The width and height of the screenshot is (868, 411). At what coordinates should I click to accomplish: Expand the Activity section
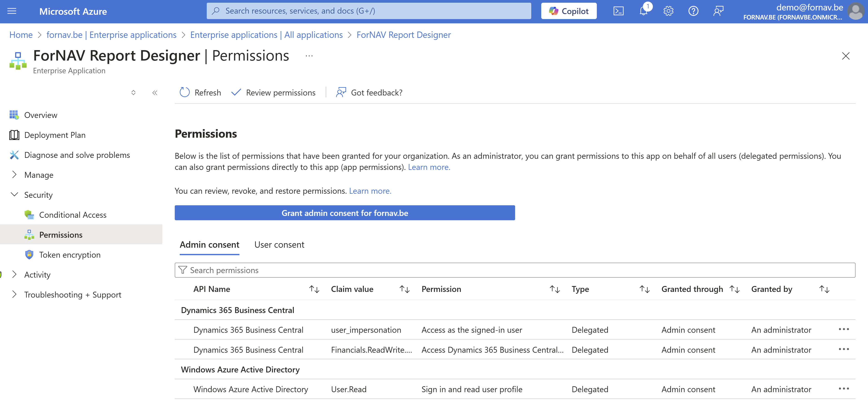coord(37,274)
